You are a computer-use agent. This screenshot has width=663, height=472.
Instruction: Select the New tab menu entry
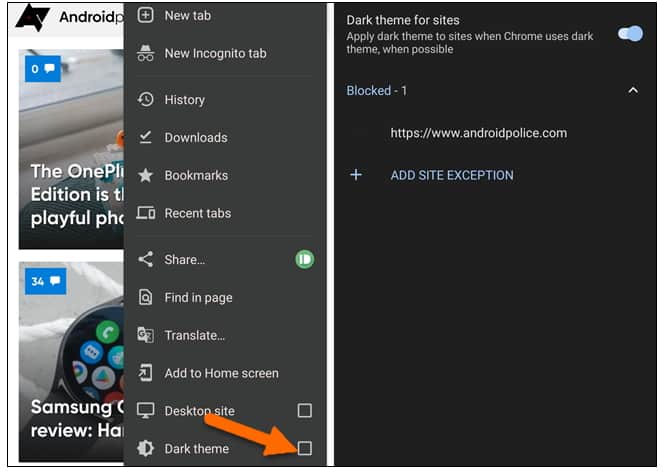225,16
